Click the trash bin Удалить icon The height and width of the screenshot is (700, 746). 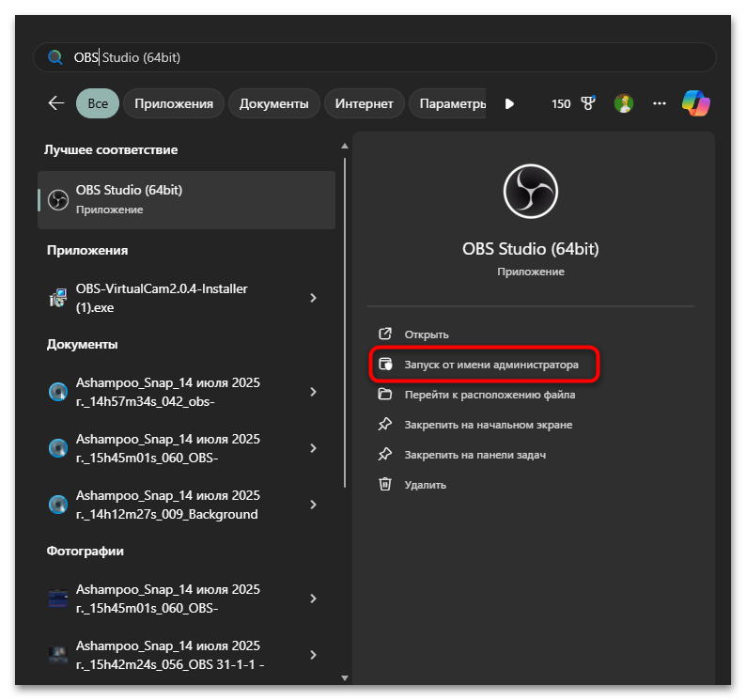pyautogui.click(x=385, y=484)
